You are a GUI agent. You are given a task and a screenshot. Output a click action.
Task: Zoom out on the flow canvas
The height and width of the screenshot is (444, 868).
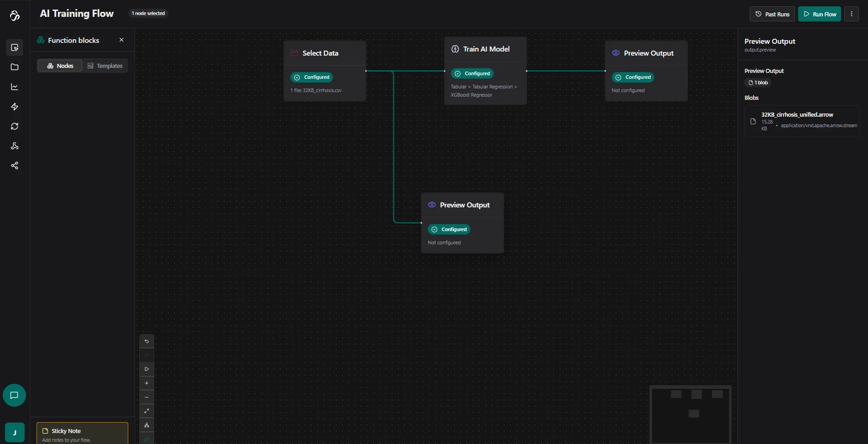click(146, 398)
